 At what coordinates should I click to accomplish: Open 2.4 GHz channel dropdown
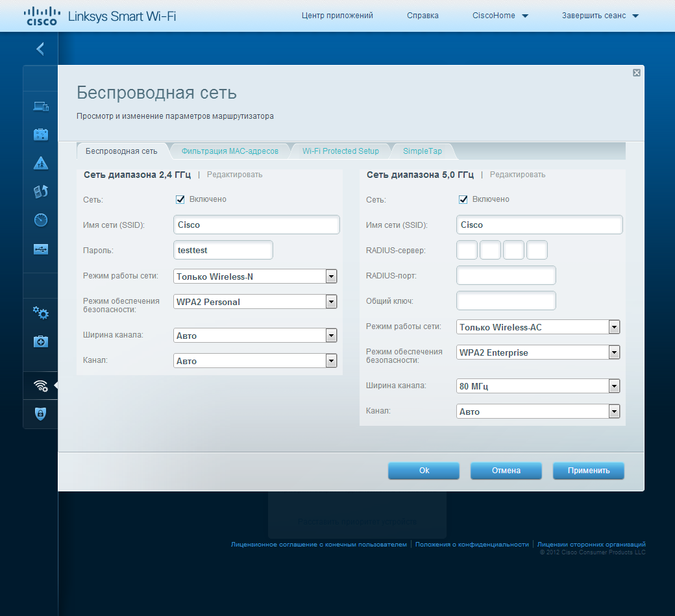point(255,361)
